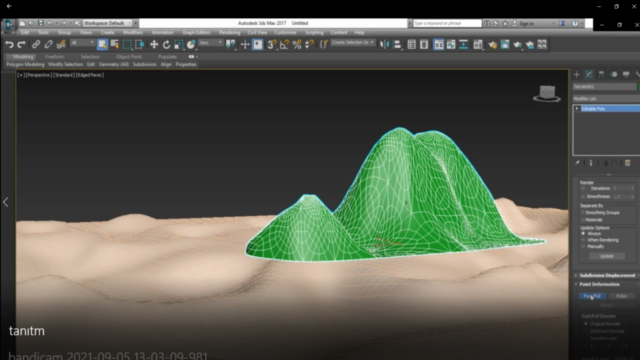Enable the Smoothness render checkbox

coord(583,197)
